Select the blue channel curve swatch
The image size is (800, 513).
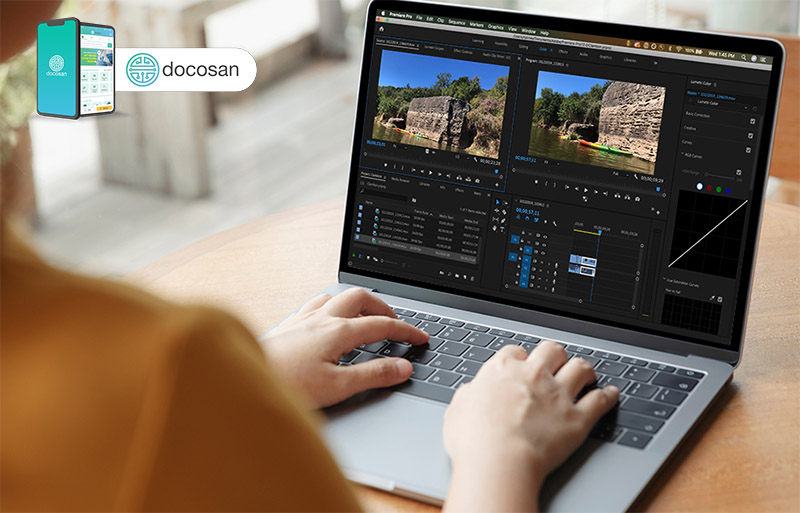pos(728,189)
